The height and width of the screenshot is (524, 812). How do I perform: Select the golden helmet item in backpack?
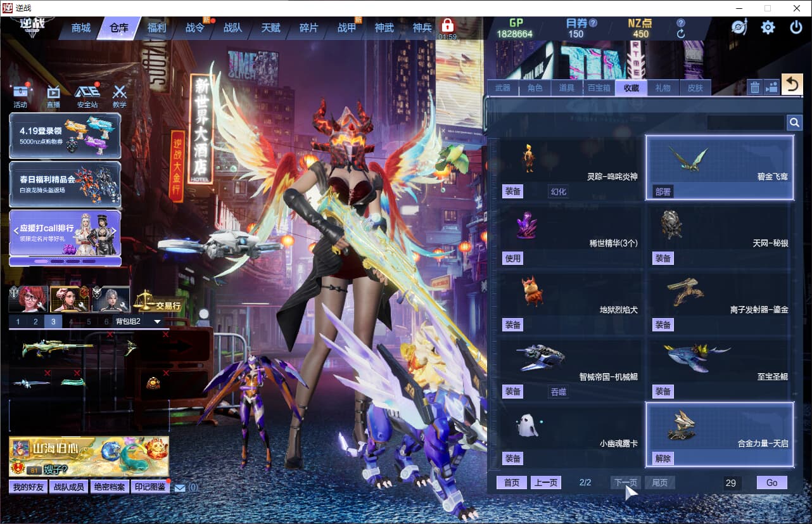(x=153, y=383)
